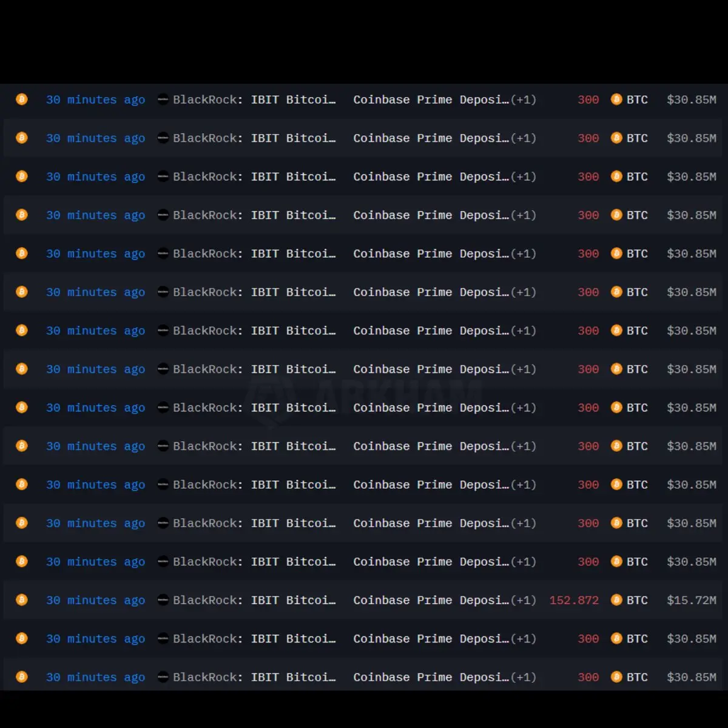Open the '30 minutes ago' link in the 152.872 row
728x728 pixels.
96,600
